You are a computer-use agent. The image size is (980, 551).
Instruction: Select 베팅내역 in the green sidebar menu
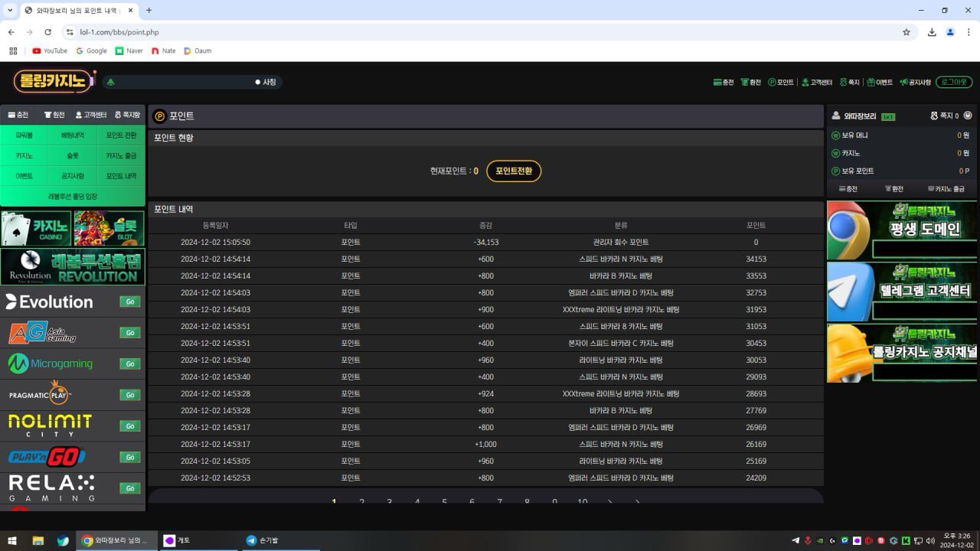coord(73,135)
